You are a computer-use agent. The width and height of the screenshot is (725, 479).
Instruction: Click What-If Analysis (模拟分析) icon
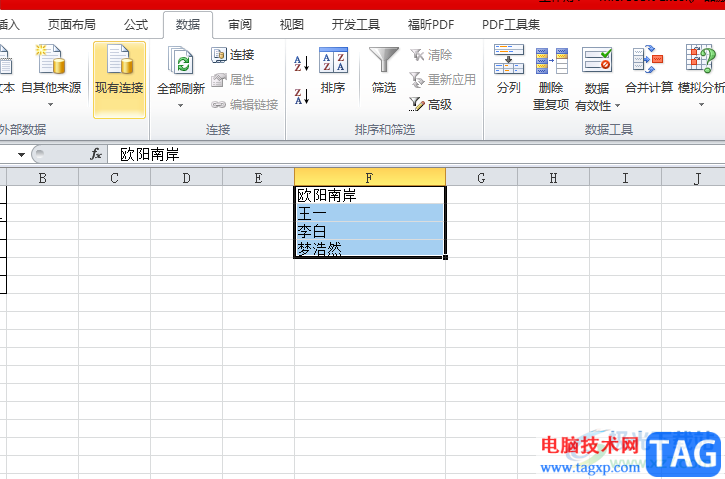(701, 59)
